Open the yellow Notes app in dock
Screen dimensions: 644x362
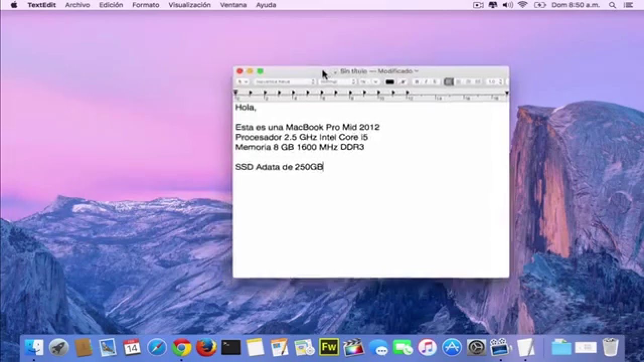point(255,347)
